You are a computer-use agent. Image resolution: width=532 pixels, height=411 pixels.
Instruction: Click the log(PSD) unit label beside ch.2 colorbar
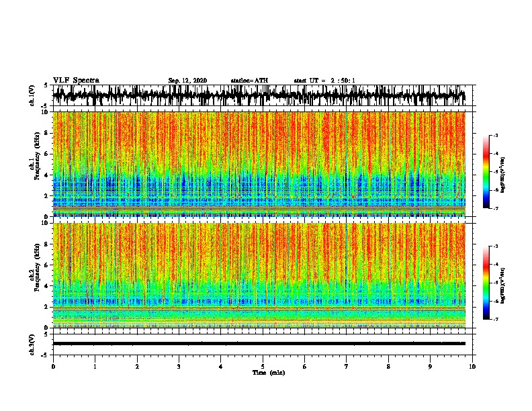coord(504,286)
